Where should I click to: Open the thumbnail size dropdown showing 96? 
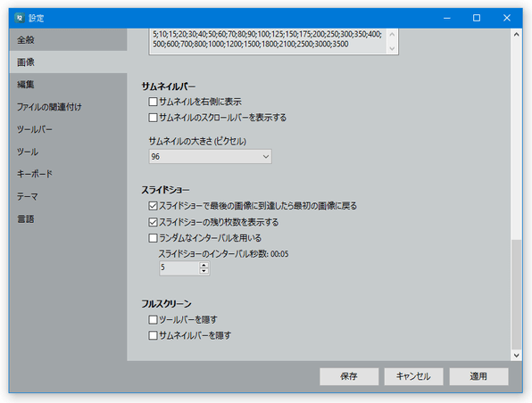tap(210, 157)
